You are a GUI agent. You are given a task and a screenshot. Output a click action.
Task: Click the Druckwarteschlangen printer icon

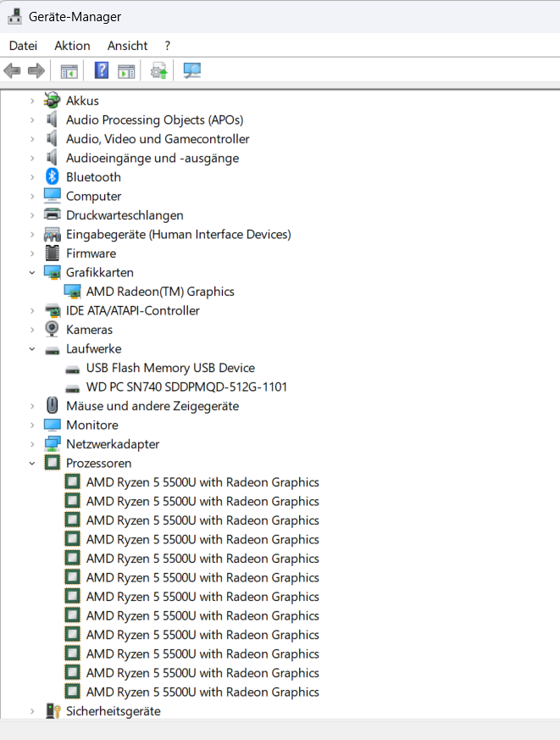[x=52, y=214]
